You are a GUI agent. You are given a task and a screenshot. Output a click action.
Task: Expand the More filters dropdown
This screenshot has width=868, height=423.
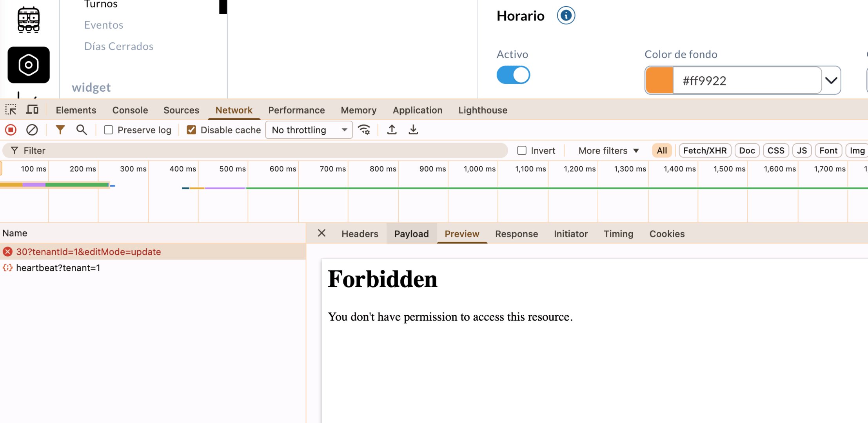[608, 150]
